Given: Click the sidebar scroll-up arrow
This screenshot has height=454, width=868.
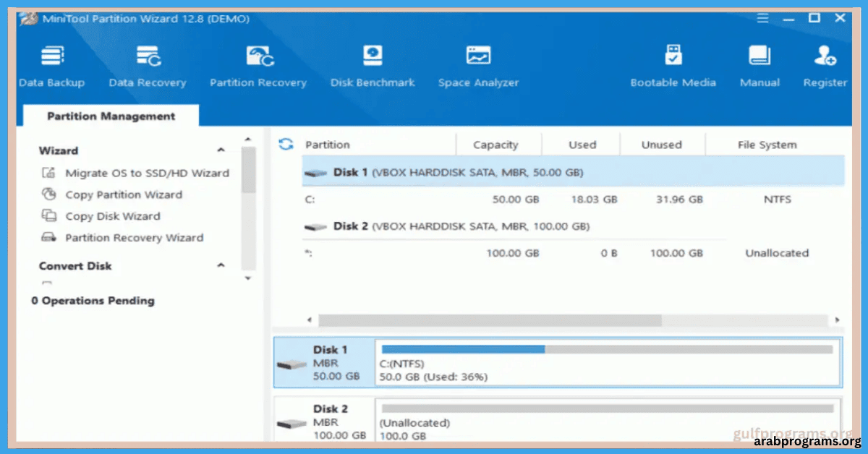Looking at the screenshot, I should point(247,139).
